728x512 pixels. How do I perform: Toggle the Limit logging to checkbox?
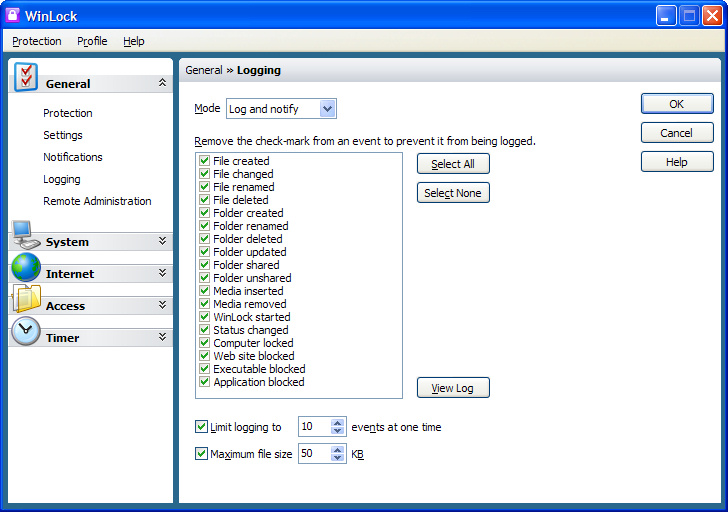click(x=201, y=427)
